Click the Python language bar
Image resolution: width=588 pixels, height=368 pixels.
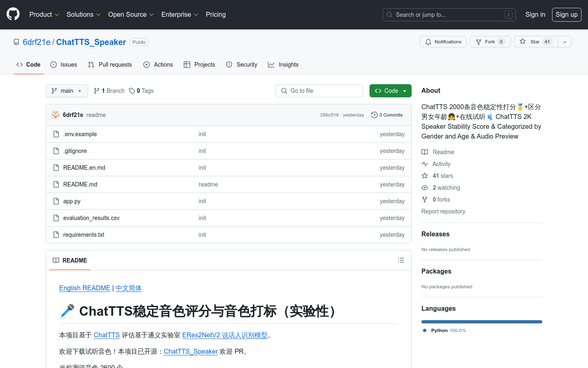tap(481, 322)
